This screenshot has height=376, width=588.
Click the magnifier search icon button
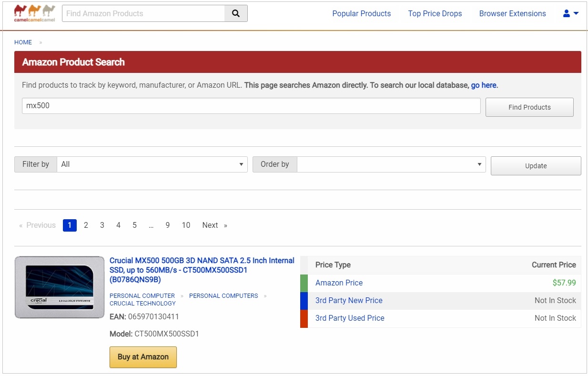pyautogui.click(x=236, y=13)
